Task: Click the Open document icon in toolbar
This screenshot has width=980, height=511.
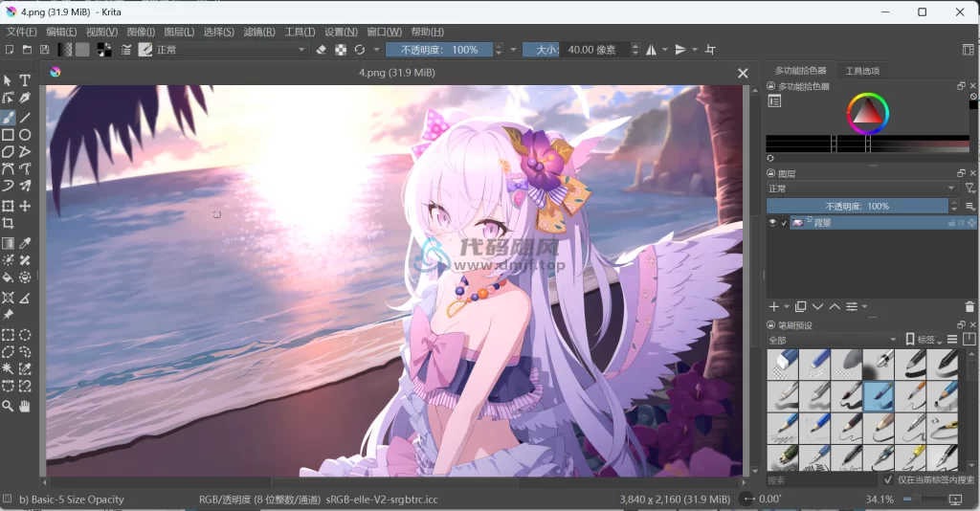Action: pos(27,50)
